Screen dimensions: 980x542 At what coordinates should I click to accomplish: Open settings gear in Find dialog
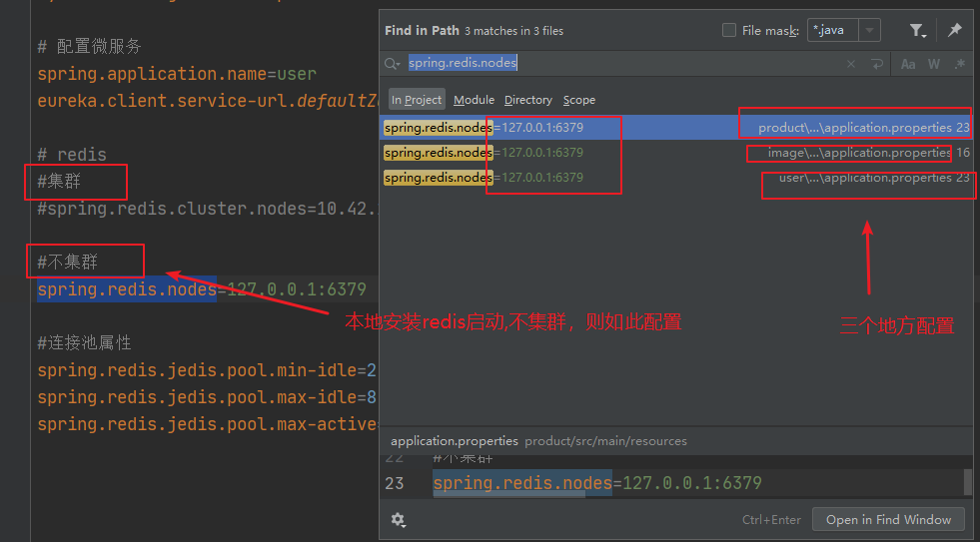coord(399,519)
